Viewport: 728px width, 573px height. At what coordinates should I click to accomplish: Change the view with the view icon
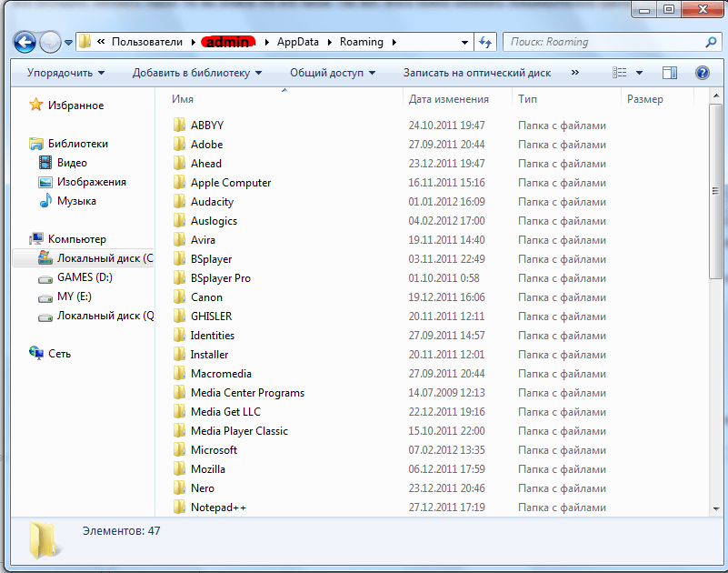619,73
